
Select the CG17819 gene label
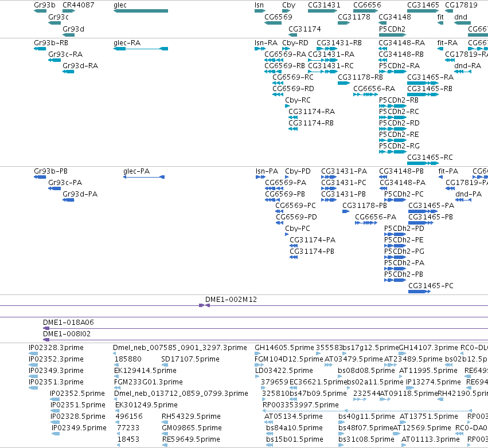tap(461, 5)
